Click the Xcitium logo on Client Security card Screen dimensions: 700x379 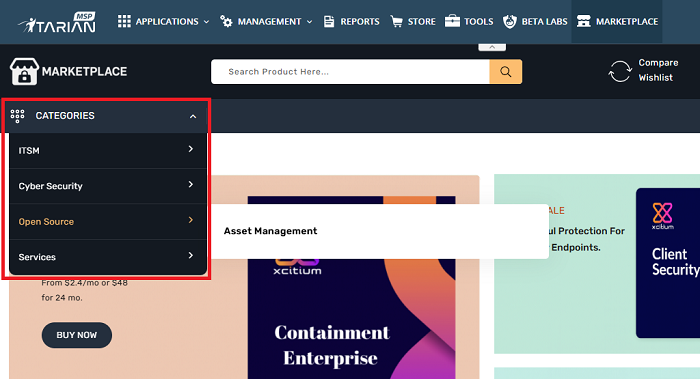(662, 216)
